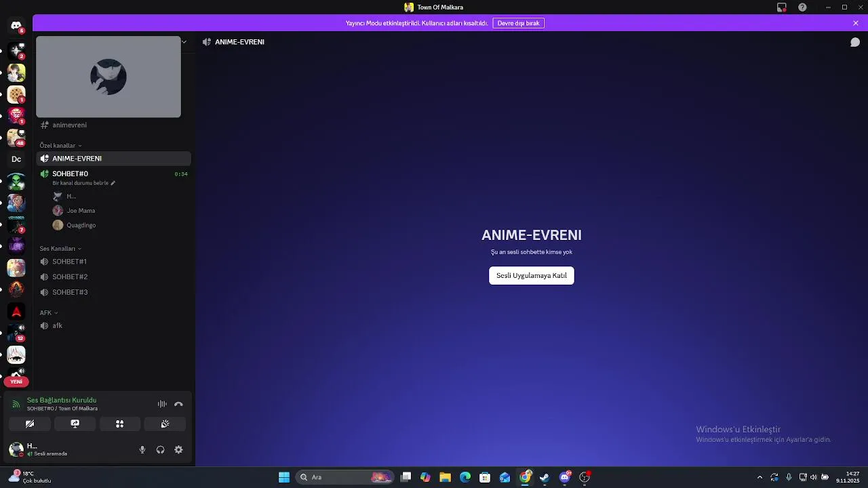
Task: Open help question mark icon
Action: 803,7
